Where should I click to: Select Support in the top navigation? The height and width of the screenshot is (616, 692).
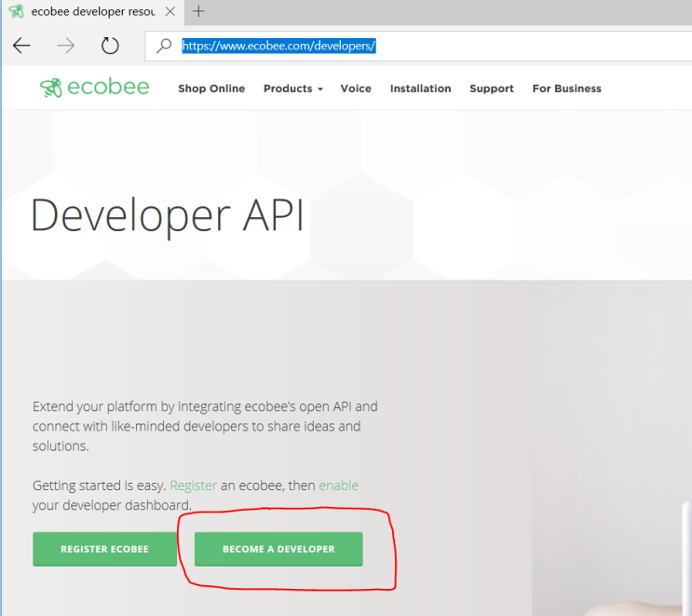coord(491,89)
